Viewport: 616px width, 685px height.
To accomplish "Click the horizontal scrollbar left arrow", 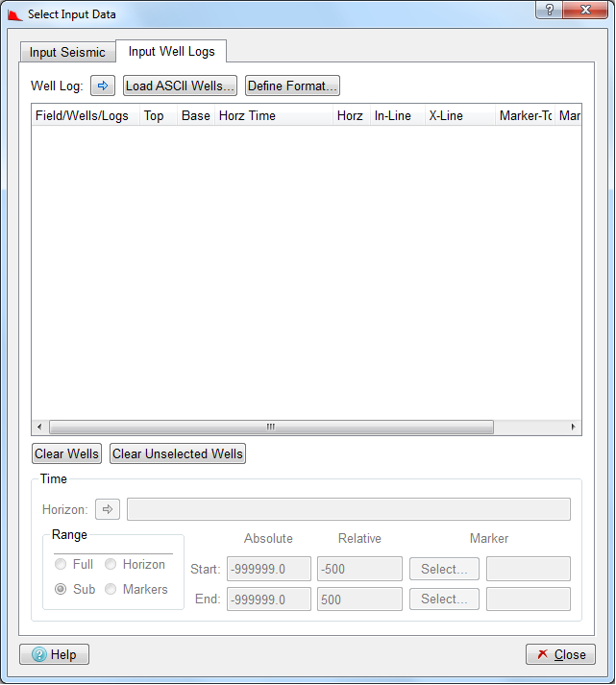I will click(39, 427).
